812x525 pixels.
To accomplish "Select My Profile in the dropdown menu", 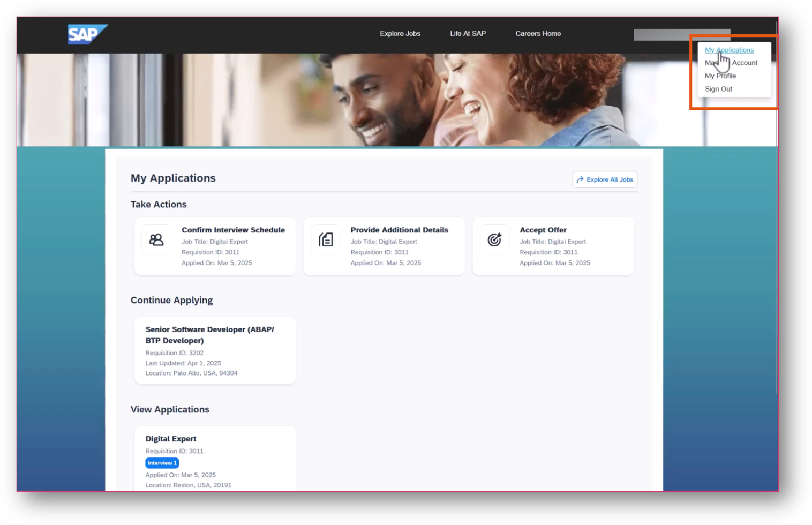I will click(720, 76).
